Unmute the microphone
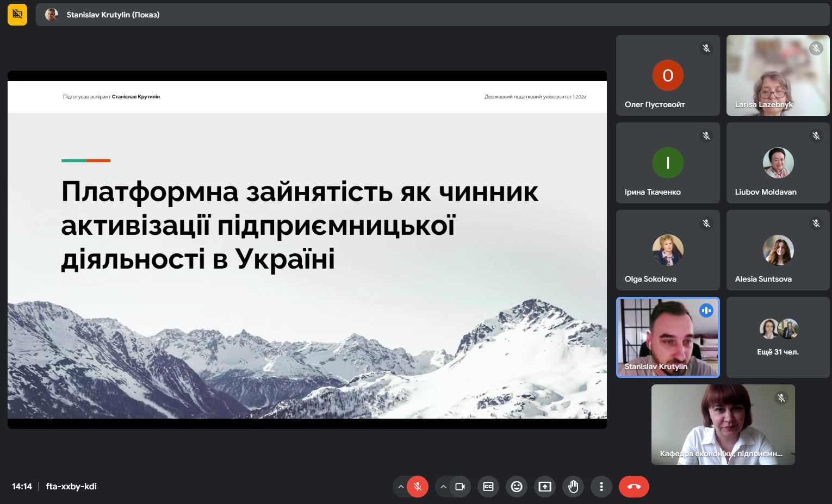 point(418,487)
